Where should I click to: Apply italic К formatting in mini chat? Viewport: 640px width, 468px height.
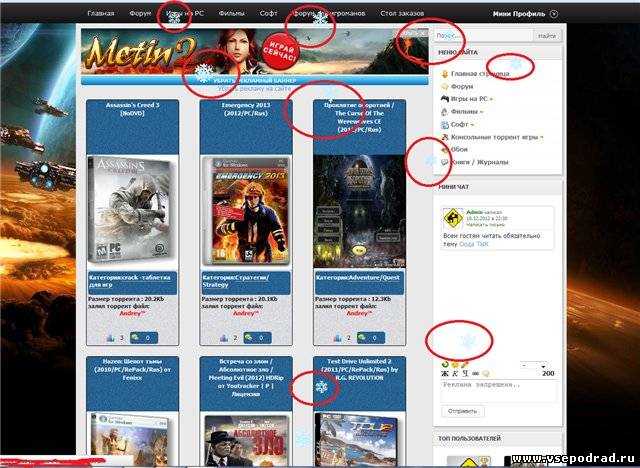[x=455, y=373]
